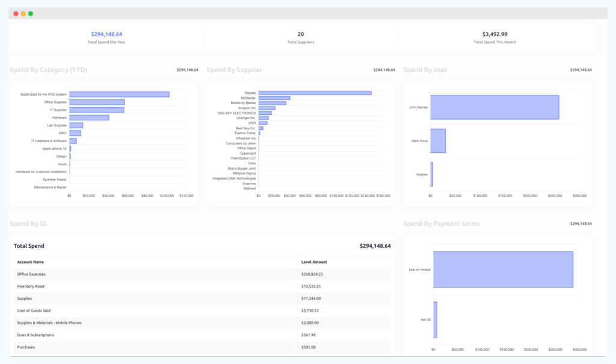
Task: Click Mark Knue's spending bar
Action: tap(438, 140)
